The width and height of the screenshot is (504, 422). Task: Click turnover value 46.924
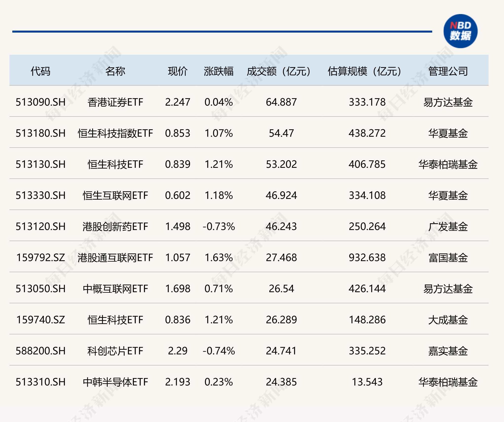click(x=281, y=195)
